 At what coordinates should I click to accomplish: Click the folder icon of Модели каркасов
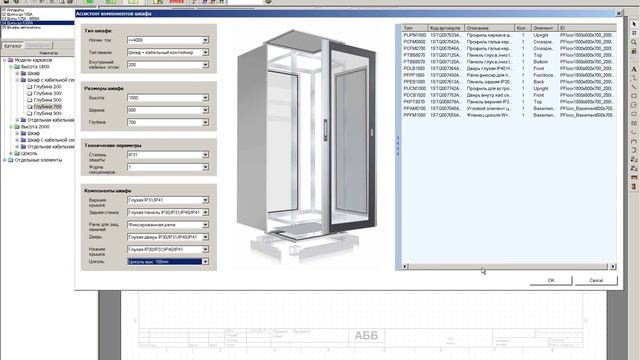point(11,60)
